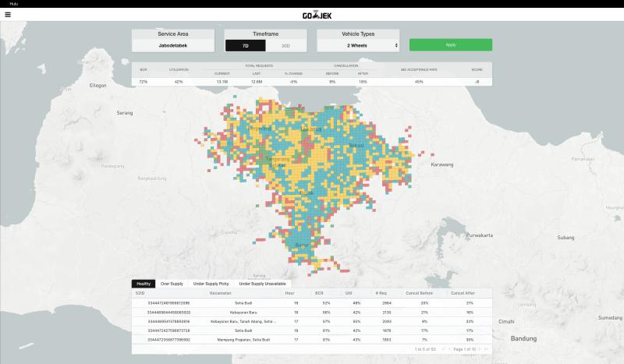Select the 7D timeframe
The width and height of the screenshot is (624, 364).
(246, 46)
